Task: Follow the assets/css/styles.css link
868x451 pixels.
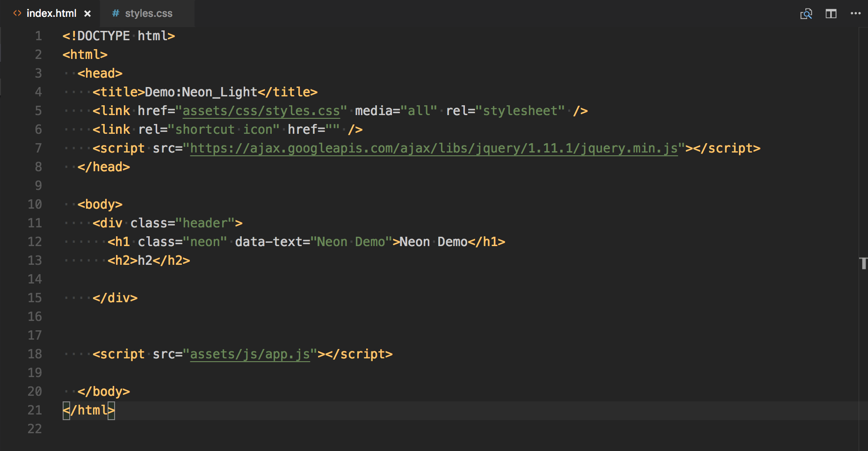Action: (261, 111)
